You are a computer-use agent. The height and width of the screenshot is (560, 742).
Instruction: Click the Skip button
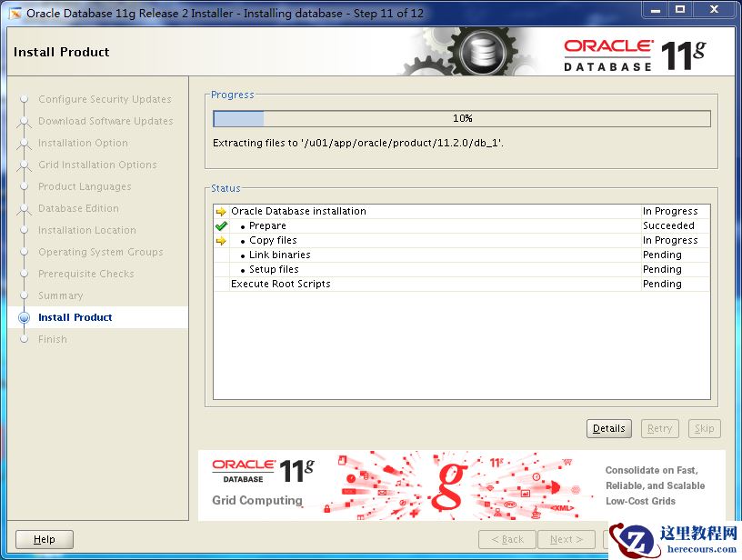(x=704, y=428)
